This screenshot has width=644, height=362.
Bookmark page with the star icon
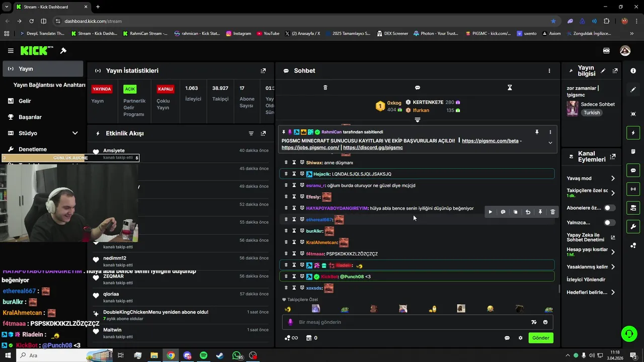[x=553, y=21]
